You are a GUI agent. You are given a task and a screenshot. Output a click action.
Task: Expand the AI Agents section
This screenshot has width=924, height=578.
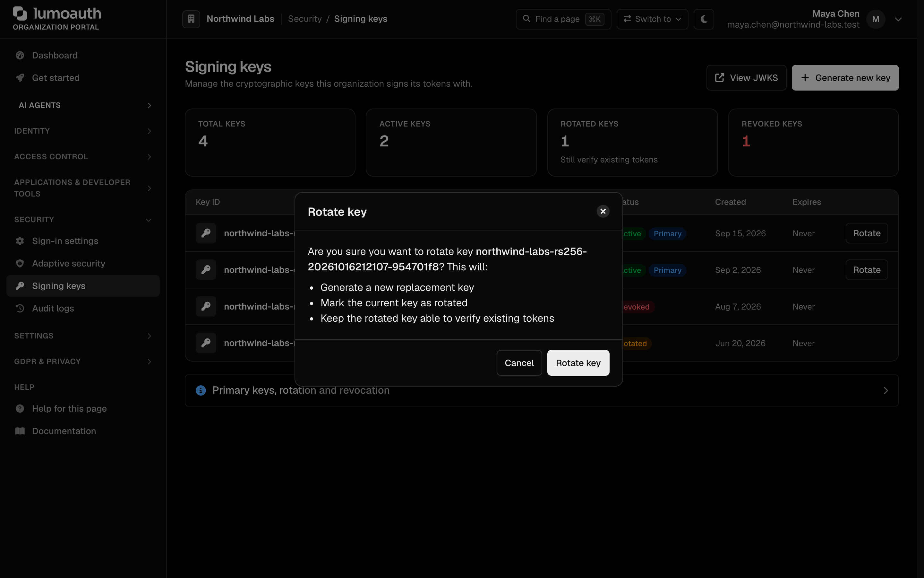(83, 106)
